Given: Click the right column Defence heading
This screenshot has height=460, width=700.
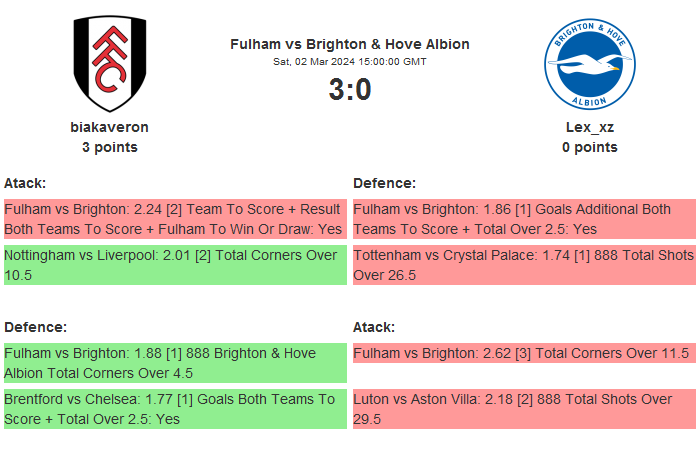Looking at the screenshot, I should 385,183.
